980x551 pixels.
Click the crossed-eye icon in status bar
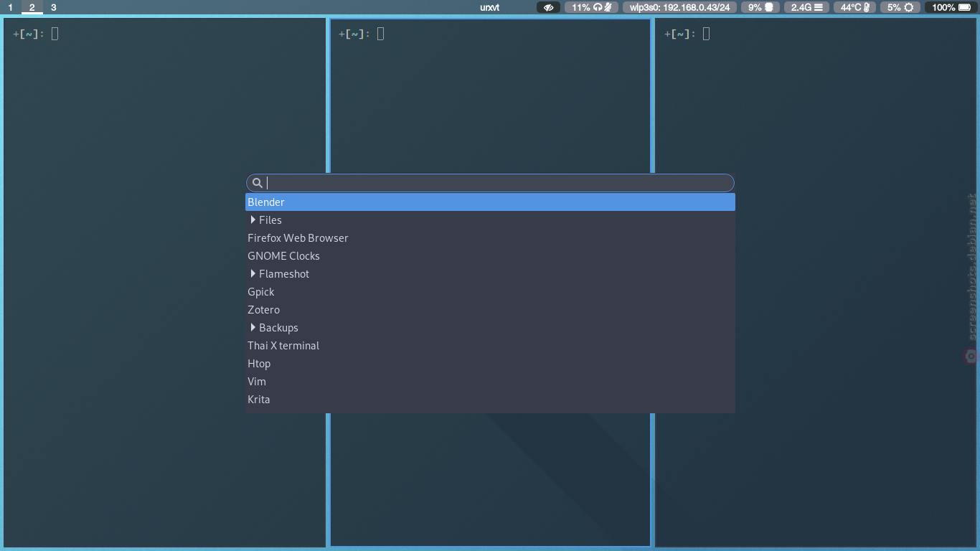click(548, 7)
